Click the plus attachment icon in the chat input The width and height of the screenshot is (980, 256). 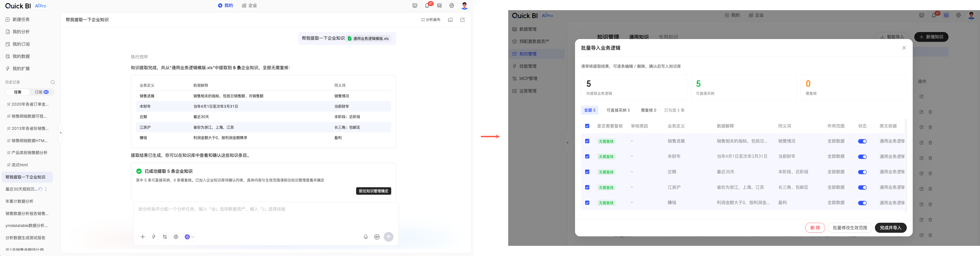(143, 237)
